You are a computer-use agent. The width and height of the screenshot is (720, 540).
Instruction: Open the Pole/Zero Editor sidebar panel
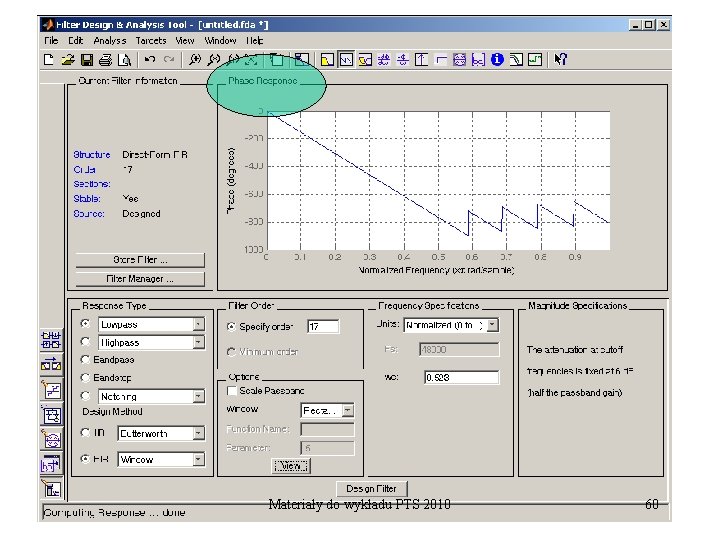click(51, 440)
